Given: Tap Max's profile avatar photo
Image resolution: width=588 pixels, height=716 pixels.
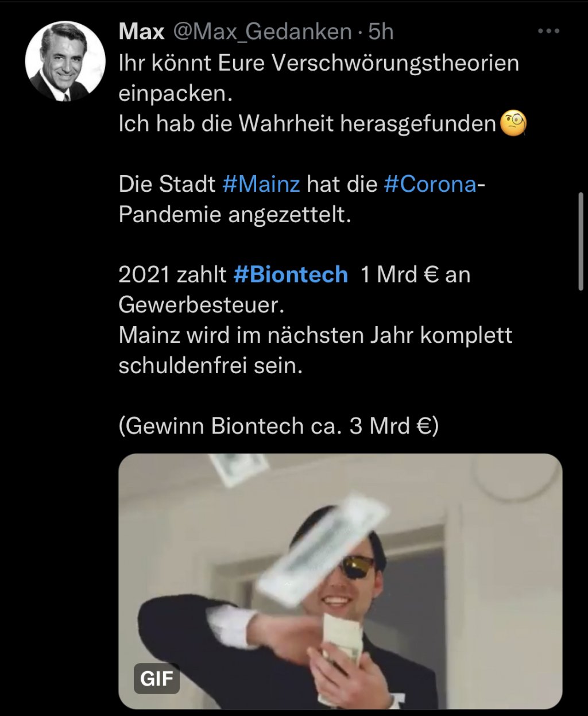Looking at the screenshot, I should [65, 61].
